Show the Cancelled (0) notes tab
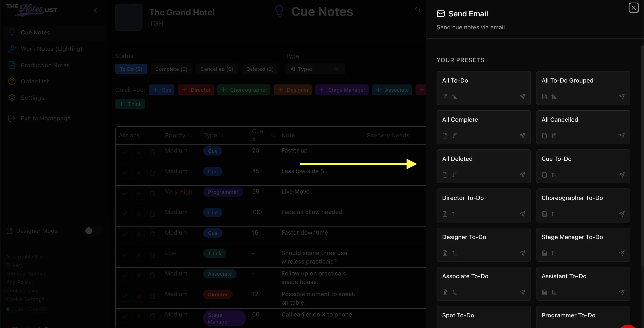 coord(217,69)
